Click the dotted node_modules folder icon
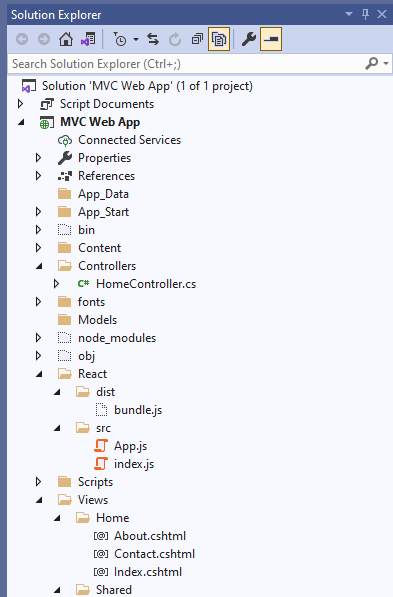 click(x=64, y=338)
